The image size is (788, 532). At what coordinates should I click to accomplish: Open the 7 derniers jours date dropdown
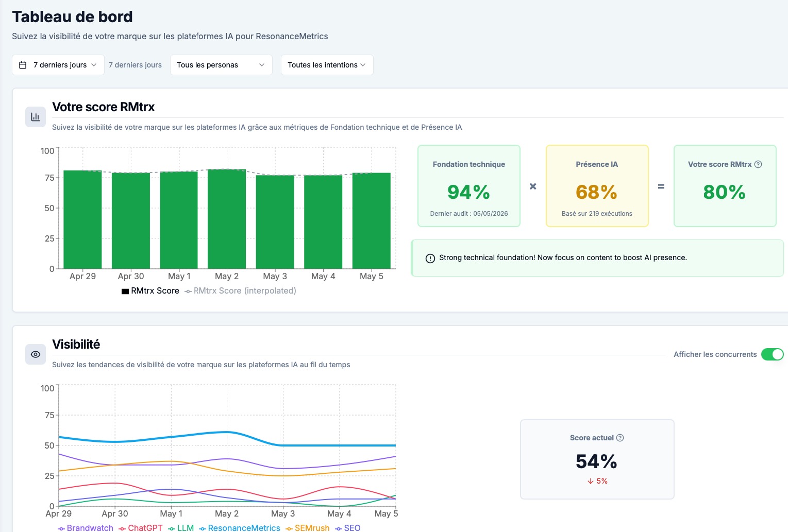click(x=58, y=65)
